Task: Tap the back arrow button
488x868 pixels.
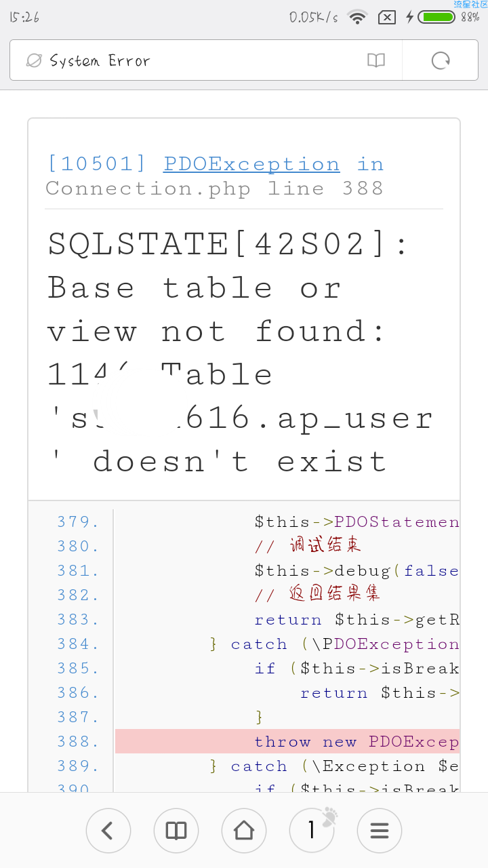Action: (x=108, y=830)
